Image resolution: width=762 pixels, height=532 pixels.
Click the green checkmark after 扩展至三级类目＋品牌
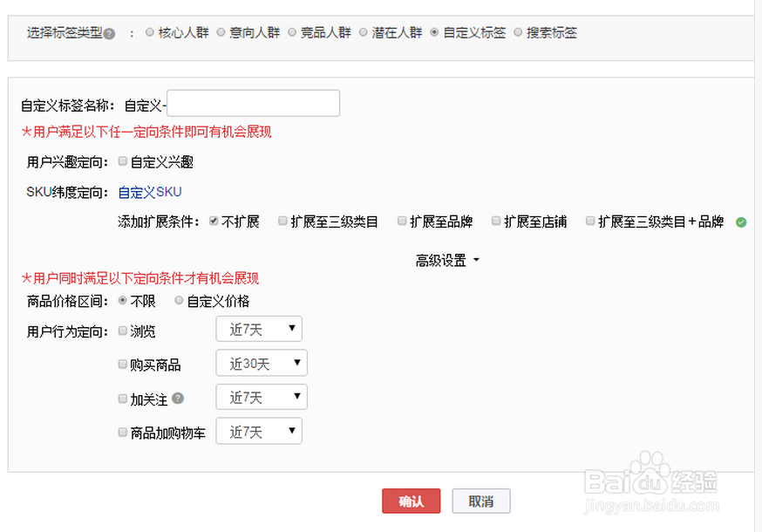point(742,222)
